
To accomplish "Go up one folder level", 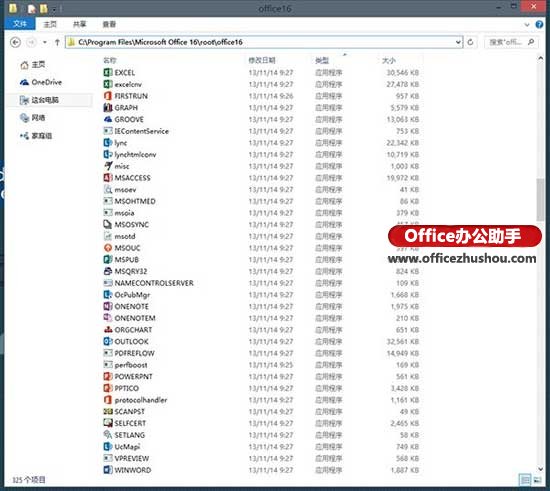I will click(57, 42).
